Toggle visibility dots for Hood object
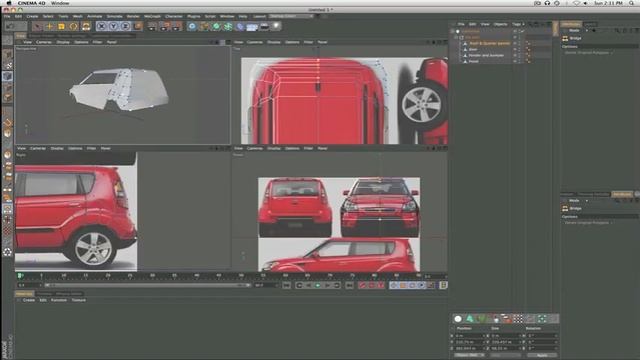This screenshot has width=640, height=360. click(x=520, y=62)
